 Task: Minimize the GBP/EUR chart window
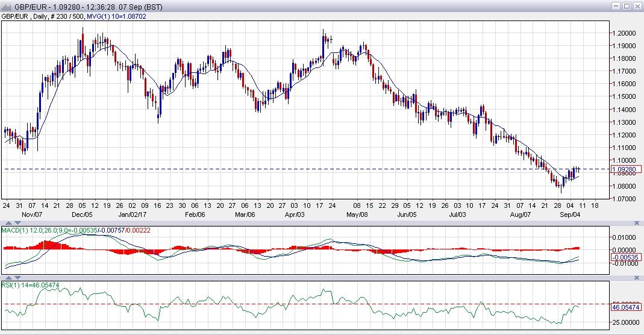click(616, 5)
